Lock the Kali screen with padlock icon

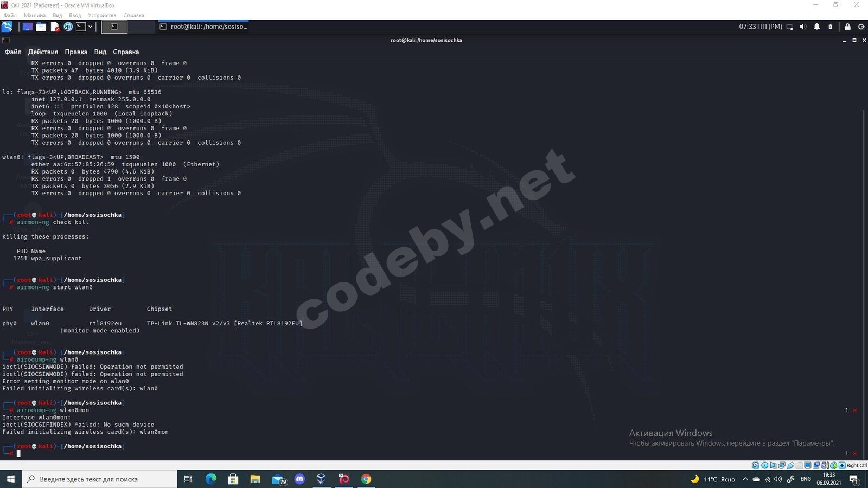click(847, 27)
